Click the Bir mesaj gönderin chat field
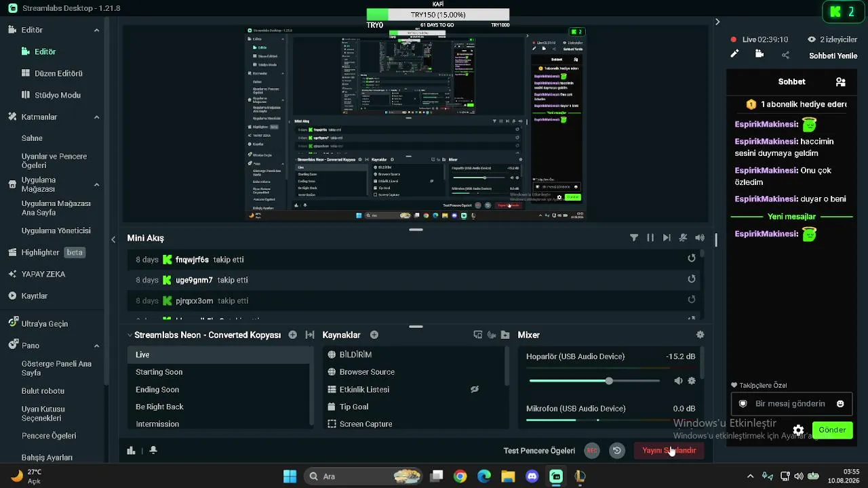Screen dimensions: 868x488 [x=791, y=404]
